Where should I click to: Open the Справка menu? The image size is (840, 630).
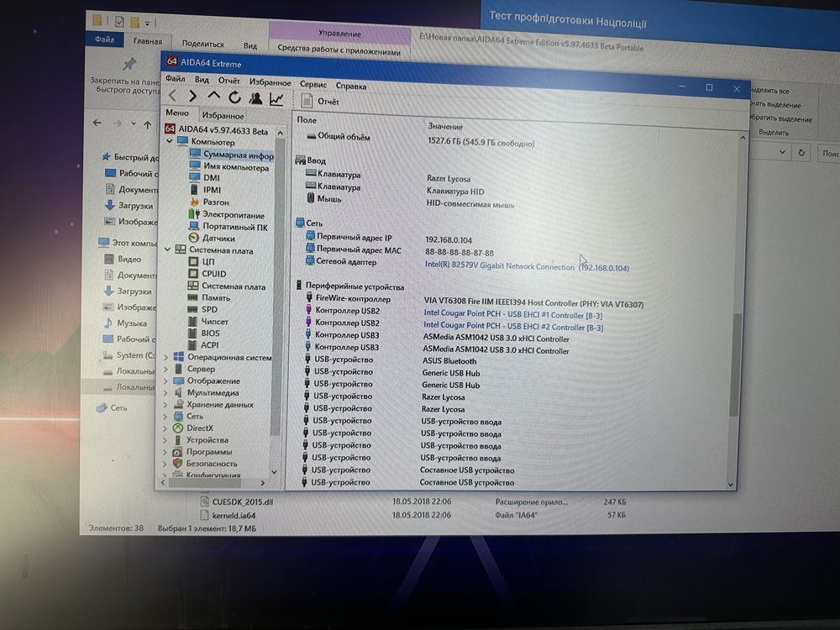click(x=351, y=86)
